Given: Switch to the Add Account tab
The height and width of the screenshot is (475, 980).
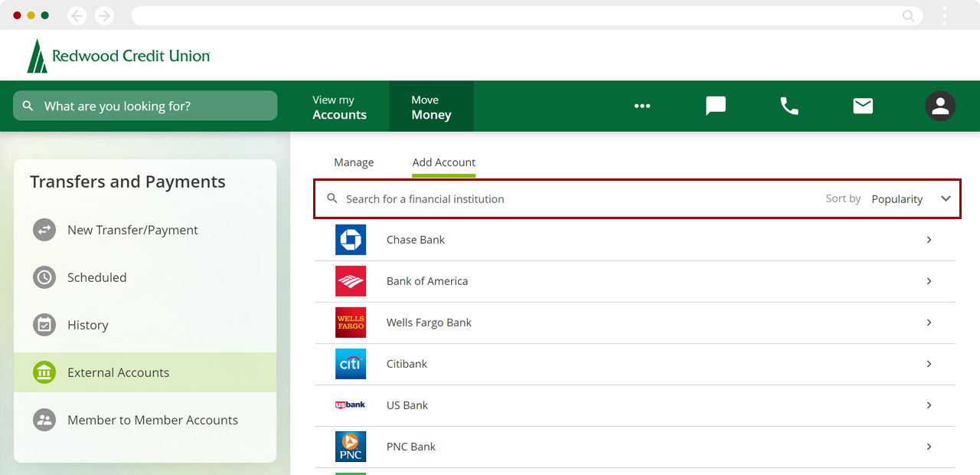Looking at the screenshot, I should (444, 162).
